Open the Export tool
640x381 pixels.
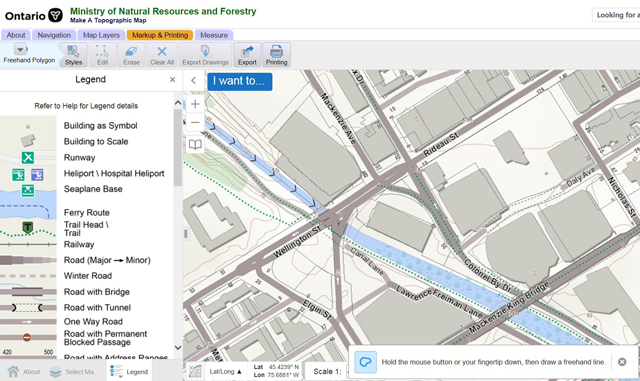tap(247, 55)
